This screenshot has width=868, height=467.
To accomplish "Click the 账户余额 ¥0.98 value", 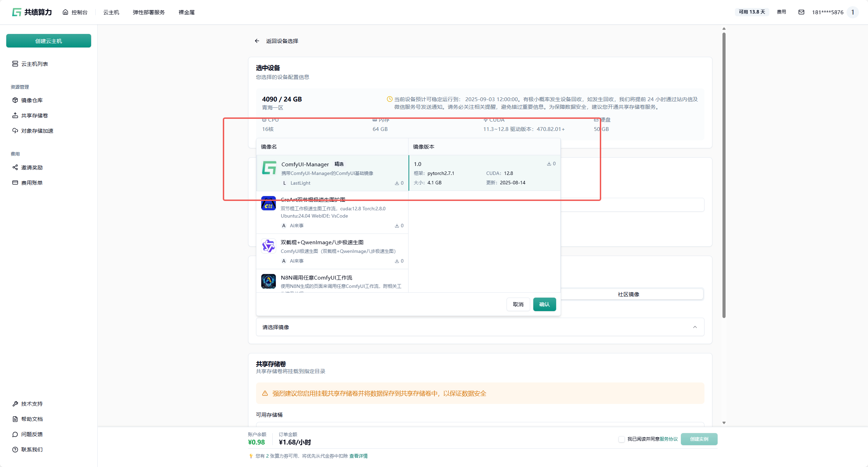I will (x=256, y=442).
